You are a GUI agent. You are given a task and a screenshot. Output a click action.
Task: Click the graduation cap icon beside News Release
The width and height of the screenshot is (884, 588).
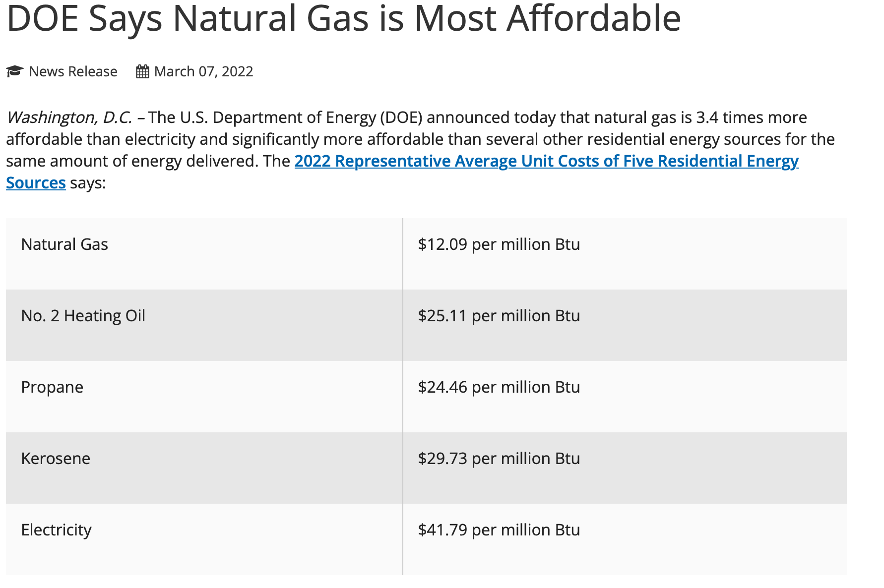click(14, 71)
